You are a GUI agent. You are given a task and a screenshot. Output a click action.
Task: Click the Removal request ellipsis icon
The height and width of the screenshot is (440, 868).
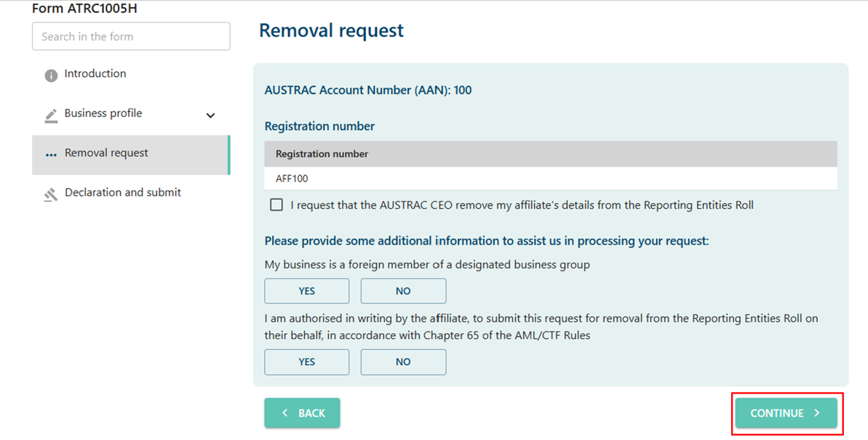(50, 154)
